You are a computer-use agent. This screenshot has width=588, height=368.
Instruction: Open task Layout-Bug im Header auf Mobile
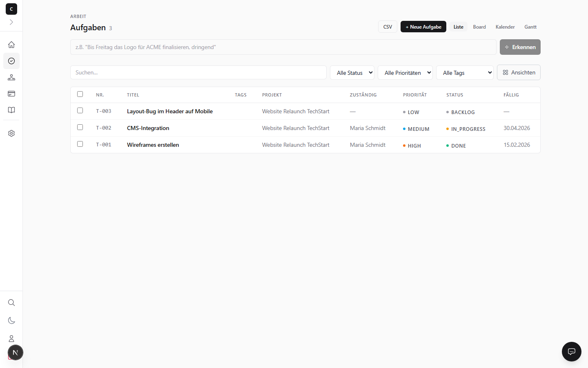[170, 111]
